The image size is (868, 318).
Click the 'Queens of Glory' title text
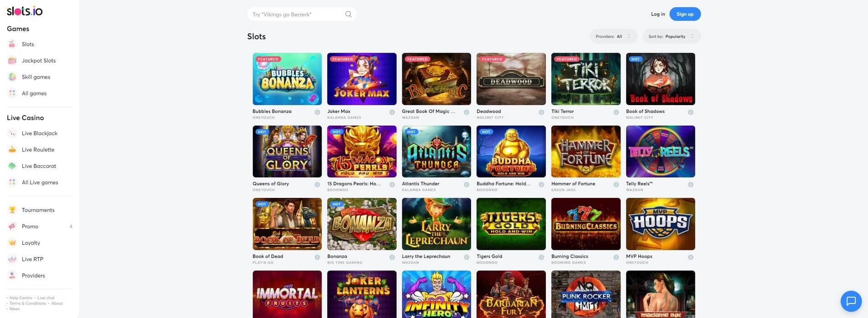pyautogui.click(x=271, y=184)
